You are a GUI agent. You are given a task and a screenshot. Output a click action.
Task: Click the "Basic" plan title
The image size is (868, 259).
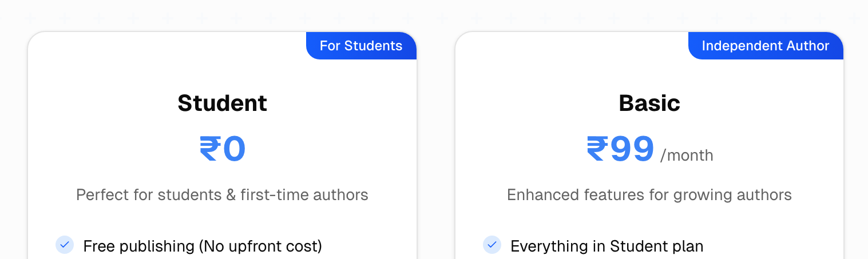coord(649,103)
